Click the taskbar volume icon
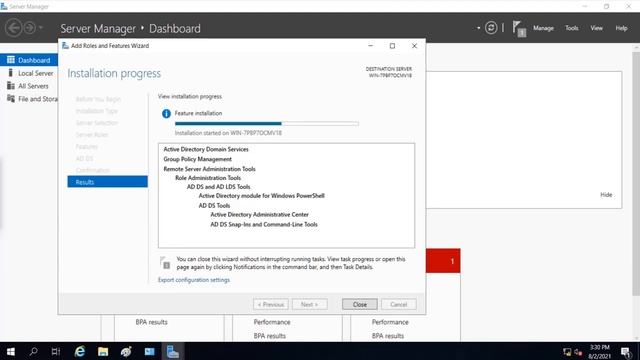640x360 pixels. (x=578, y=351)
